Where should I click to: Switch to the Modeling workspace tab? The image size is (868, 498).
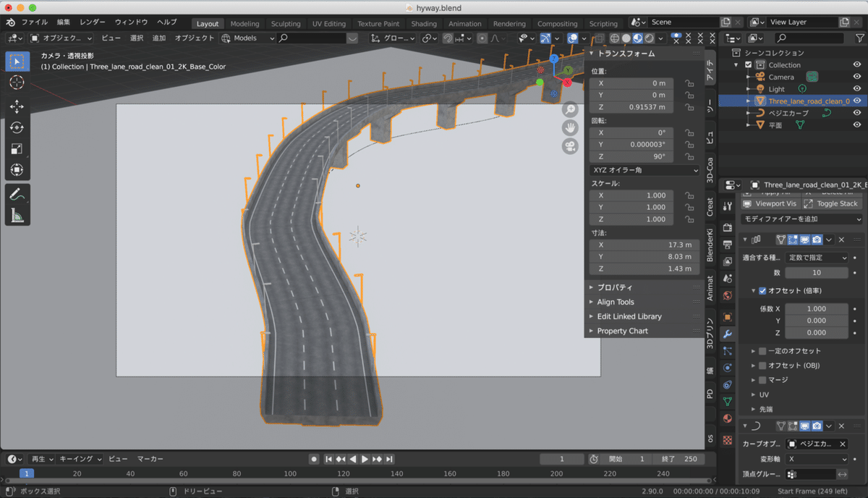(244, 23)
